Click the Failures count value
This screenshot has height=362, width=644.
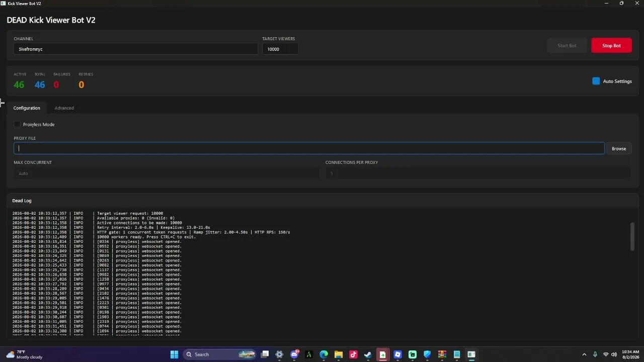click(x=56, y=84)
